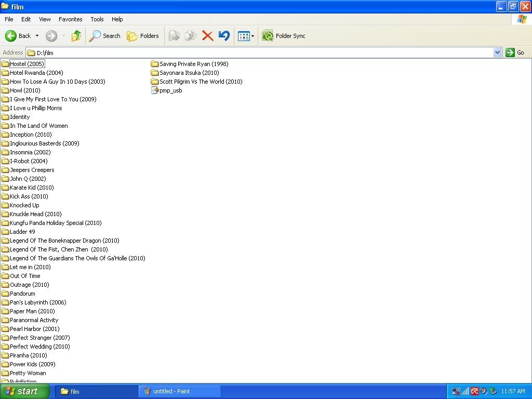Viewport: 532px width, 399px height.
Task: Select "Inglourious Basterds (2009)" folder name
Action: [45, 143]
